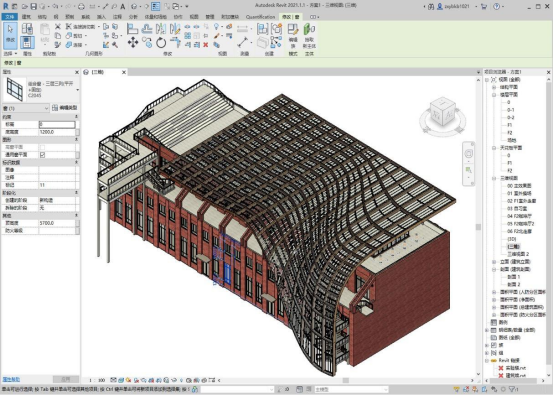Image resolution: width=554 pixels, height=395 pixels.
Task: Click the Align tool in Modify panel
Action: click(132, 29)
